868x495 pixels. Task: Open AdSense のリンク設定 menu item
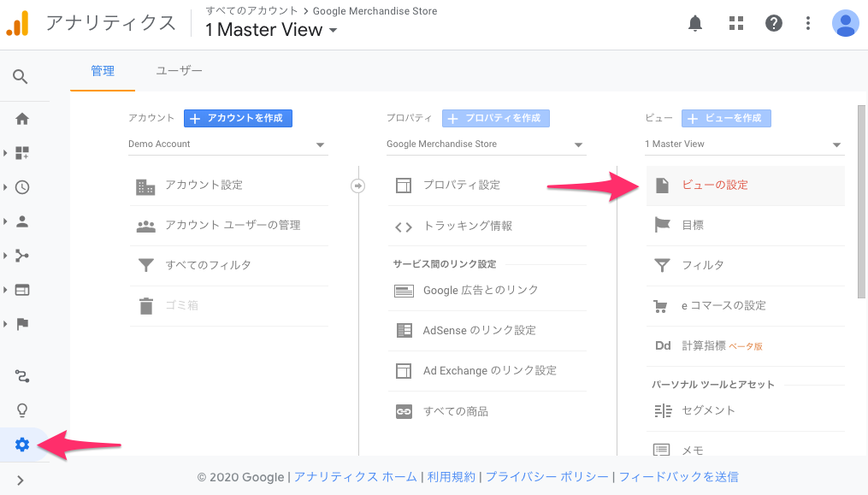click(487, 331)
